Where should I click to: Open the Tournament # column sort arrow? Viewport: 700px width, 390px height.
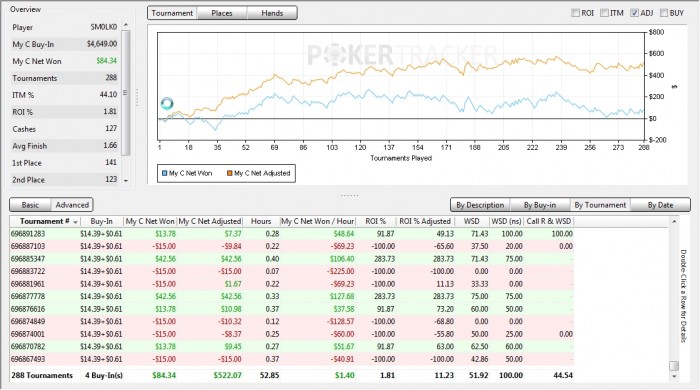(x=75, y=222)
